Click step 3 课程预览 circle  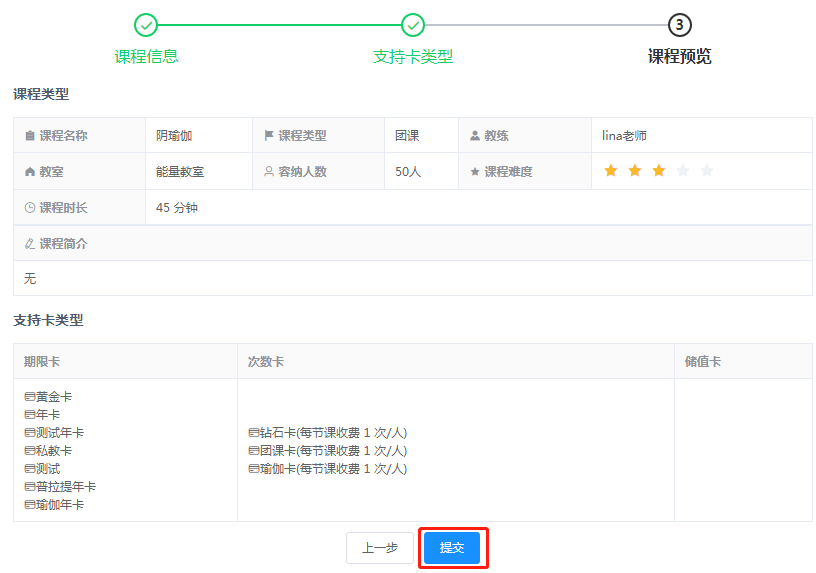[680, 25]
